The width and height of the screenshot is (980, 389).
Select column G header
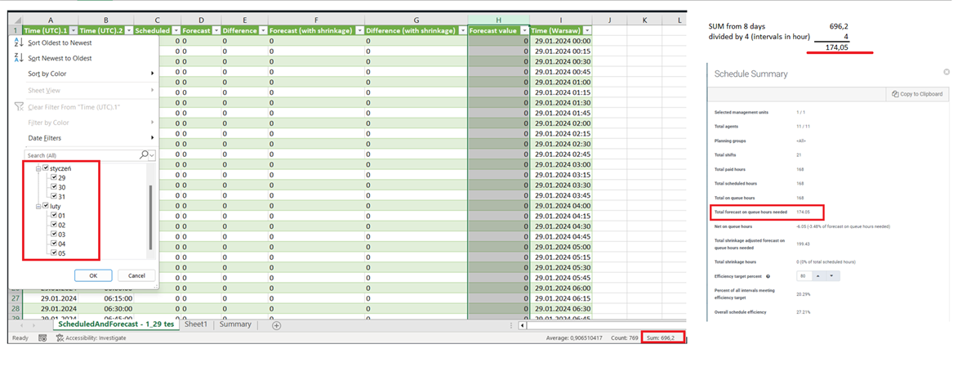(x=416, y=19)
